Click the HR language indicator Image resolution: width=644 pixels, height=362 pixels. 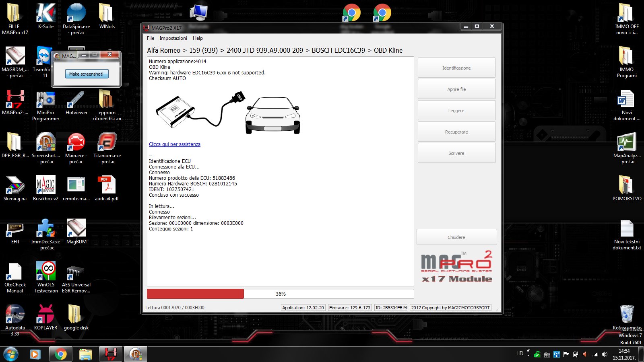coord(520,353)
